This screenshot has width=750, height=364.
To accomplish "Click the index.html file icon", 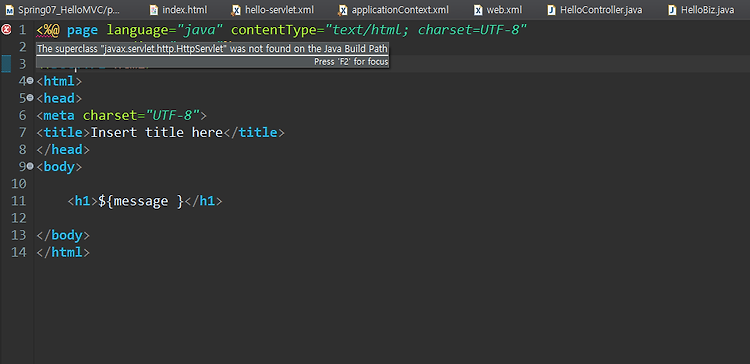I will (x=154, y=10).
